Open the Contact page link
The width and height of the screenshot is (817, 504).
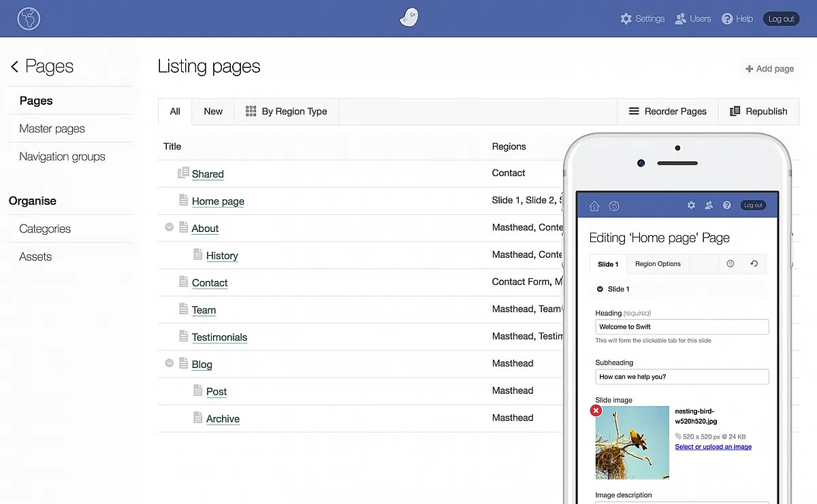(210, 283)
